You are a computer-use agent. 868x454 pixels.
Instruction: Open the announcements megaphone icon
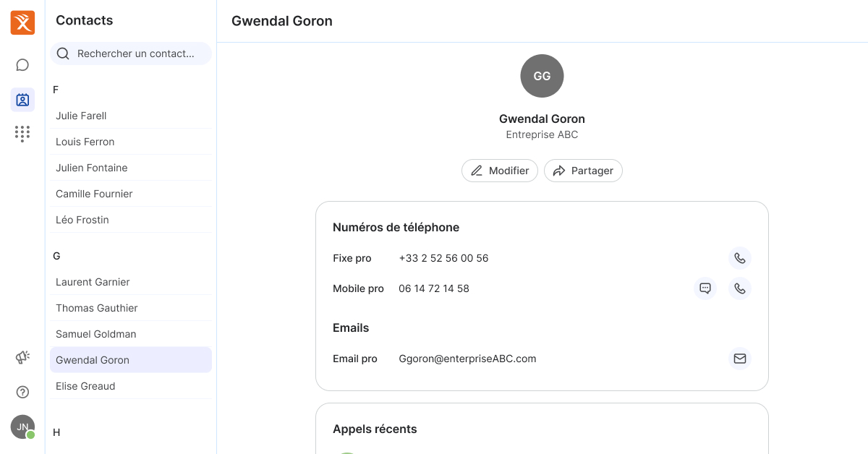click(22, 357)
